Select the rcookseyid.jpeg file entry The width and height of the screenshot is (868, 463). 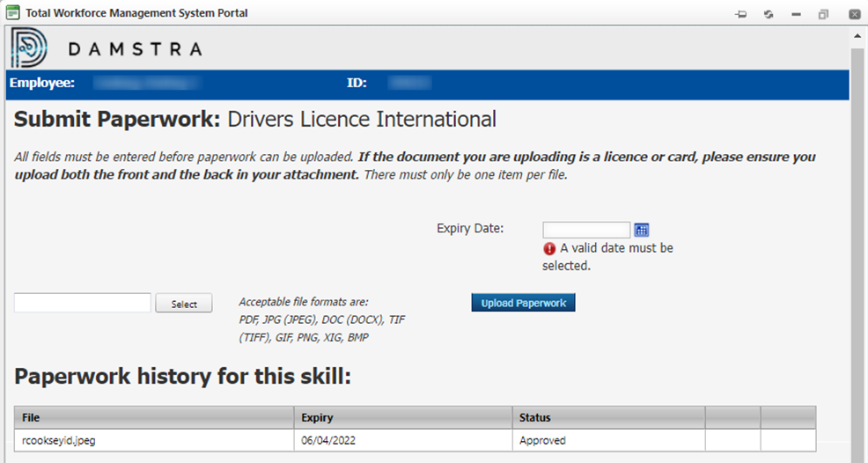[x=59, y=440]
